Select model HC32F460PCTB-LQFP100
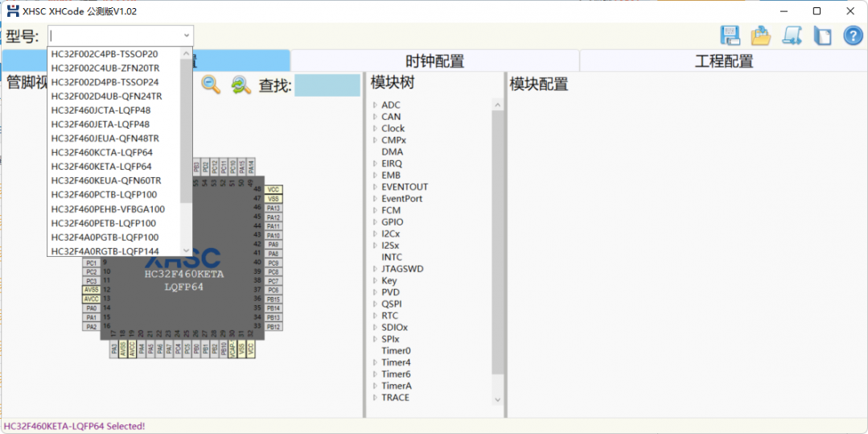868x434 pixels. [x=104, y=195]
